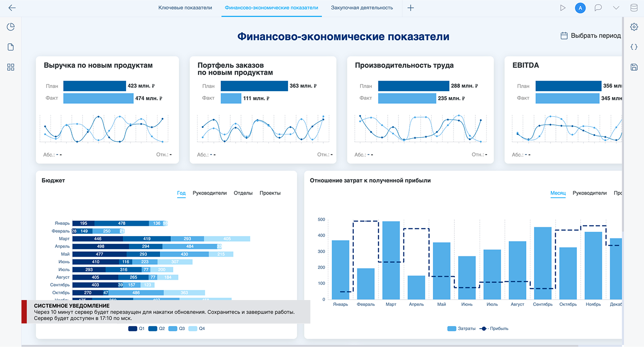Open the document page sidebar icon
The height and width of the screenshot is (347, 644).
[x=11, y=47]
